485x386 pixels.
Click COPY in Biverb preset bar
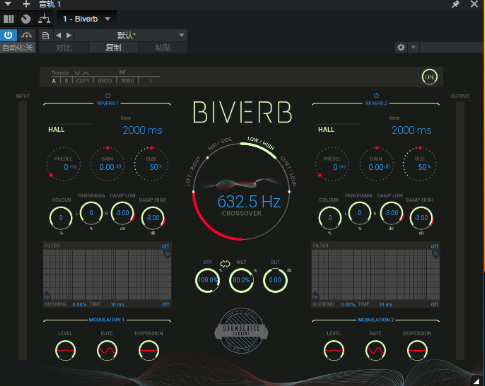pos(83,81)
